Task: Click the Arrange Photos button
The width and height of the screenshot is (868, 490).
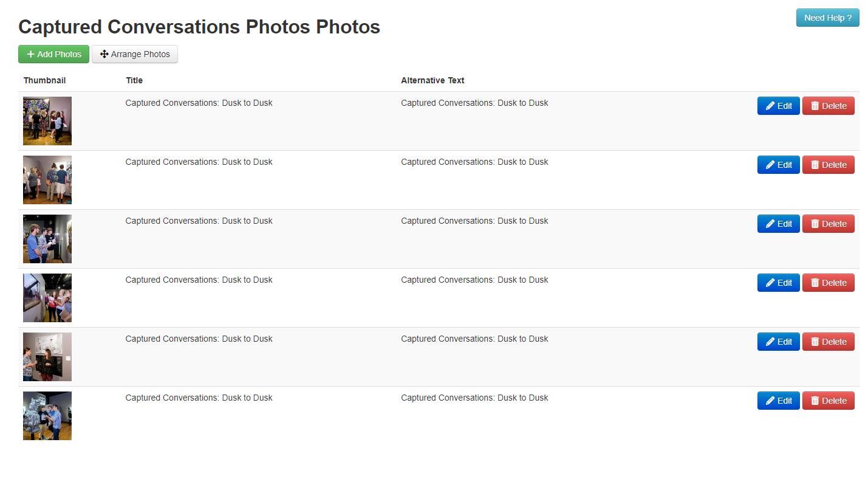Action: click(134, 54)
